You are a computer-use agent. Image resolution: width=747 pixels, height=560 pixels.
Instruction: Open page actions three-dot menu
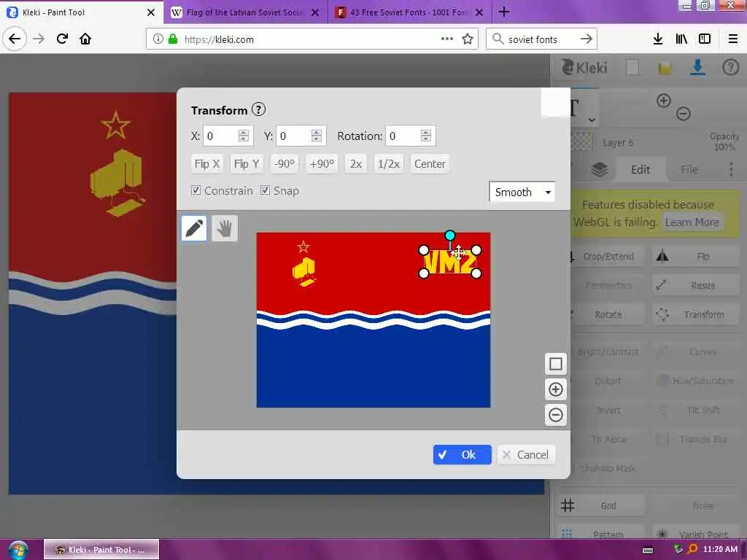pyautogui.click(x=447, y=39)
